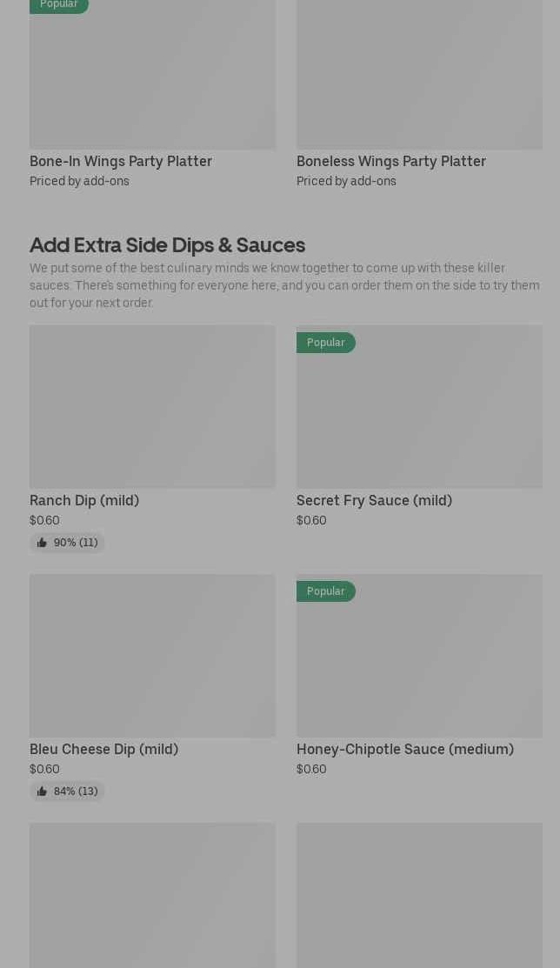Select the Ranch Dip (mild) item name
This screenshot has height=968, width=560.
tap(84, 500)
